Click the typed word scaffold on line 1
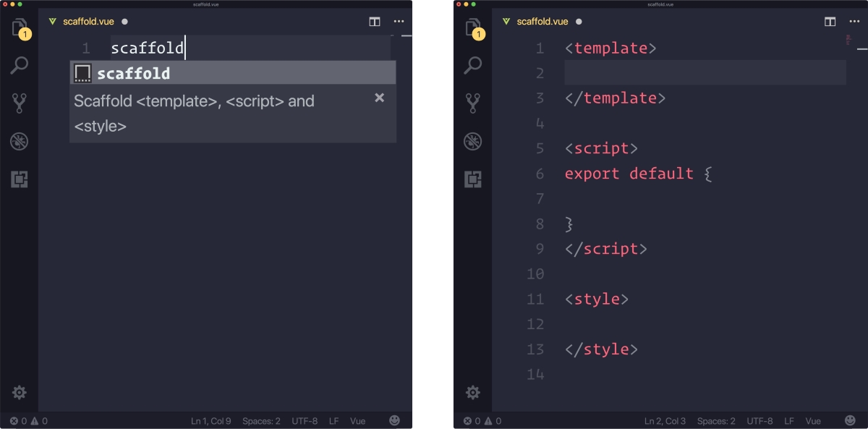The height and width of the screenshot is (429, 868). tap(148, 48)
